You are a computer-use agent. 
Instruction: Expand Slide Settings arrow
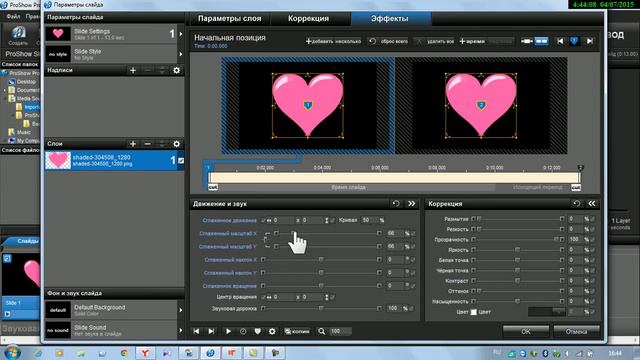[x=181, y=34]
